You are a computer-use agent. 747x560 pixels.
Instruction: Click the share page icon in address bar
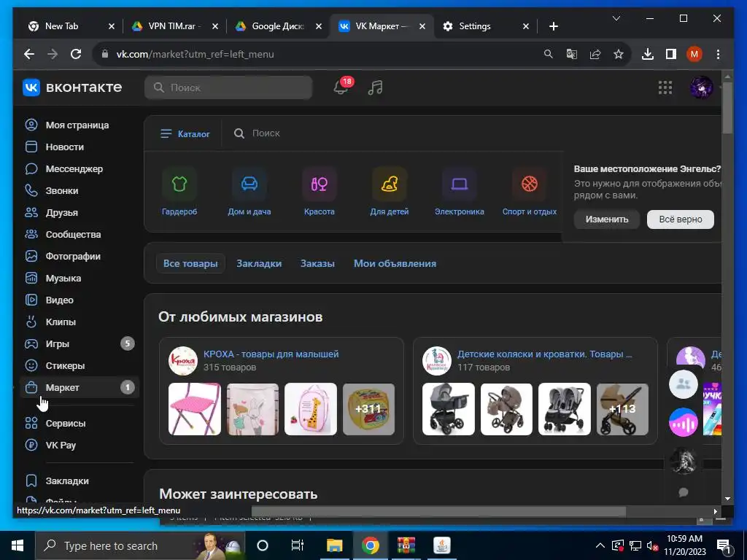click(595, 54)
